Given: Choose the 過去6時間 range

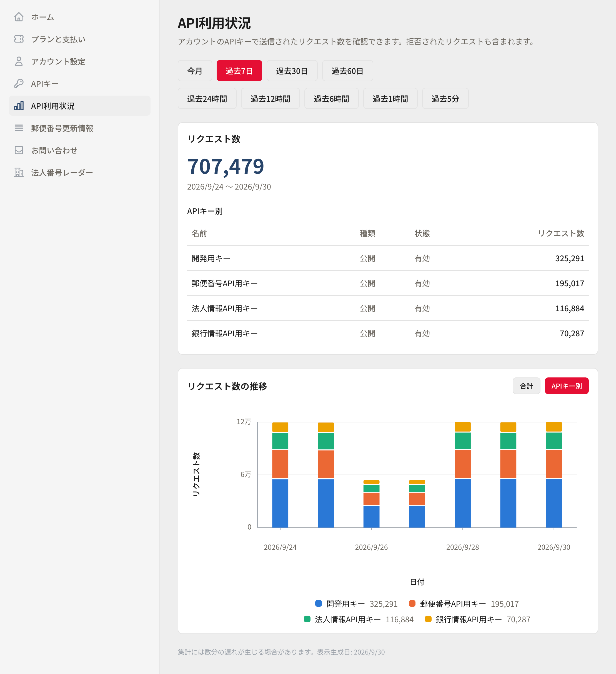Looking at the screenshot, I should click(331, 99).
